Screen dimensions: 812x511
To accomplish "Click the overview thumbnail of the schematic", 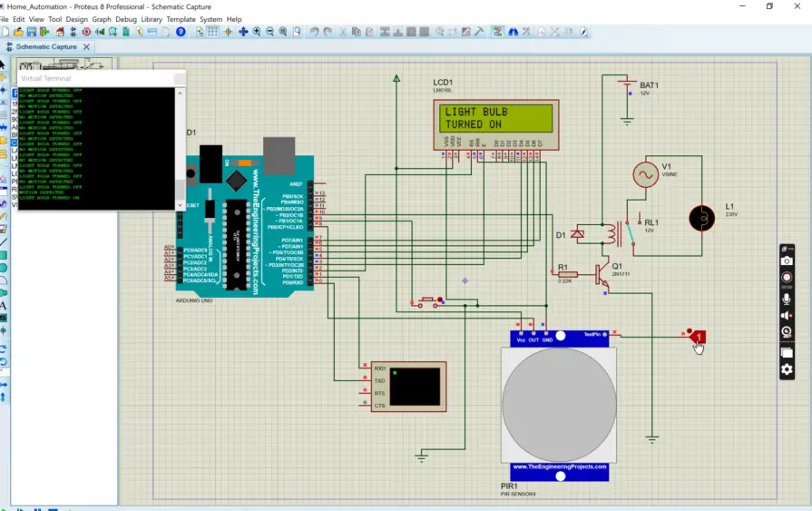I will [x=64, y=64].
